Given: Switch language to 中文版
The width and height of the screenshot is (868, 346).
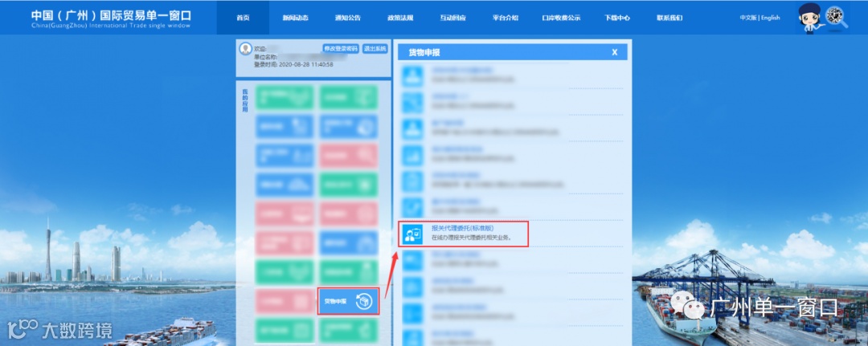Looking at the screenshot, I should [748, 18].
